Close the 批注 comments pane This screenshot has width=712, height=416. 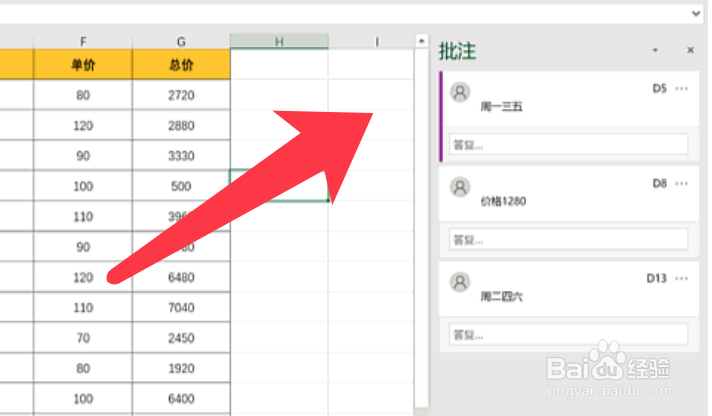coord(690,50)
